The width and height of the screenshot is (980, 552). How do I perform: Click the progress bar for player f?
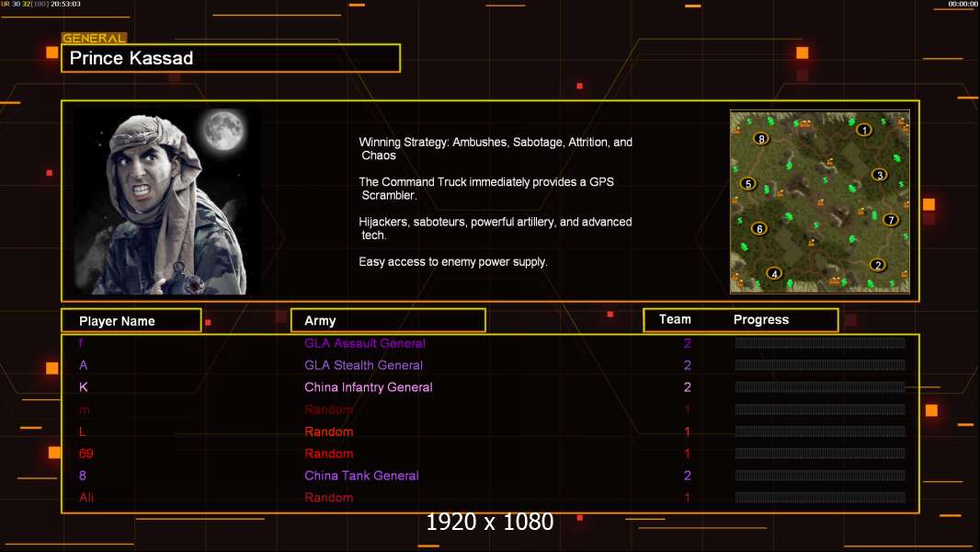pyautogui.click(x=820, y=342)
